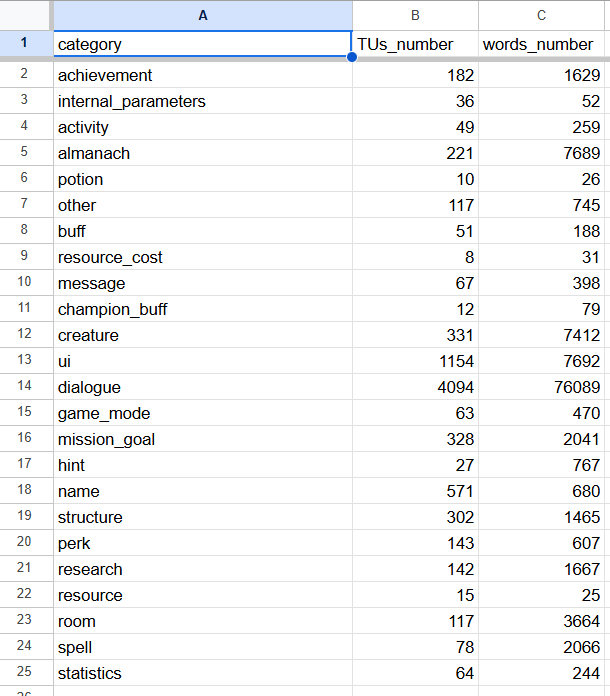Screen dimensions: 610x696
Task: Click the cell containing 76089
Action: click(x=543, y=387)
